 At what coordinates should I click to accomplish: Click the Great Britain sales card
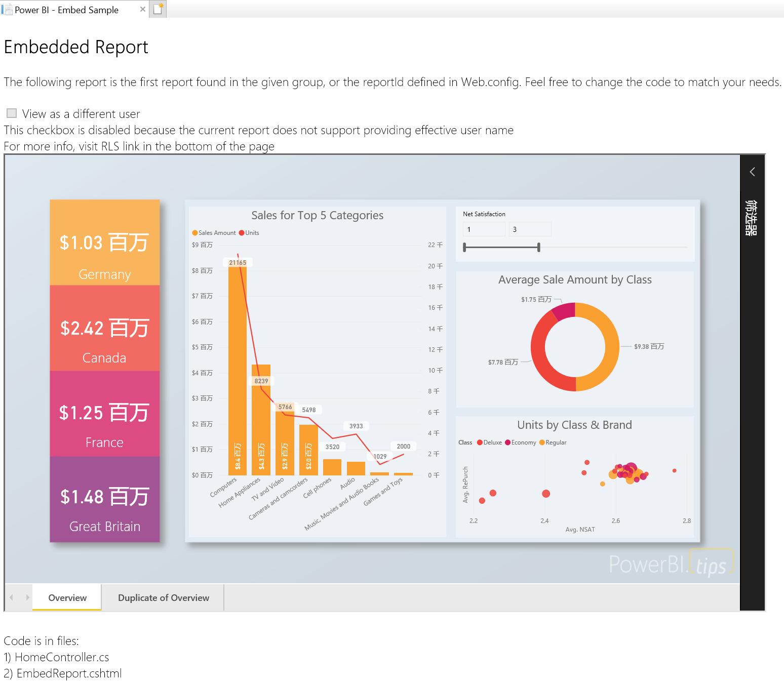pyautogui.click(x=105, y=499)
